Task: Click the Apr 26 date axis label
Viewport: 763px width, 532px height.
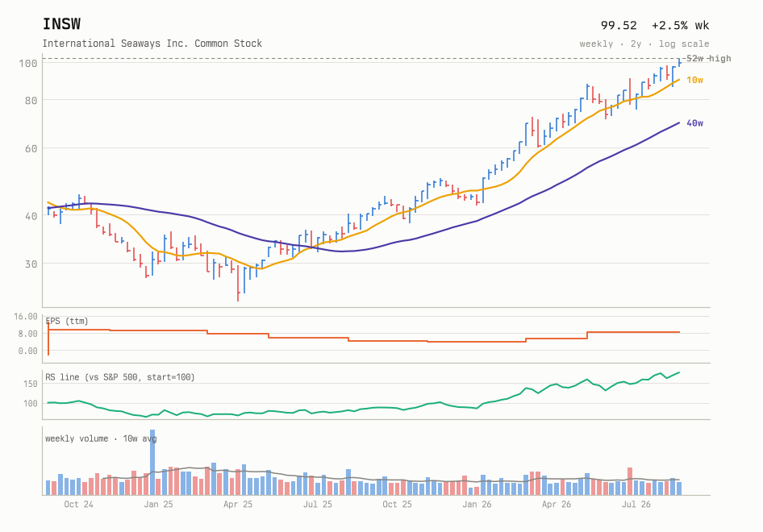Action: (557, 505)
